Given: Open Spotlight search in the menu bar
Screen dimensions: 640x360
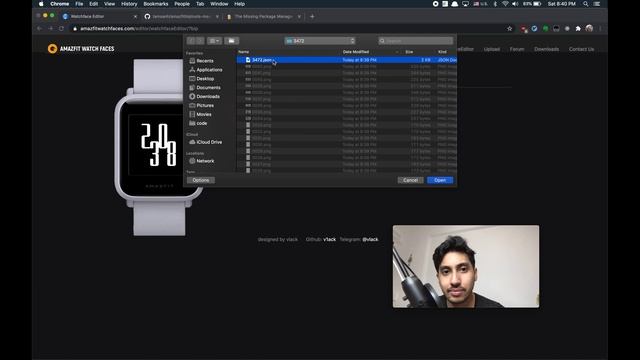Looking at the screenshot, I should click(x=586, y=4).
